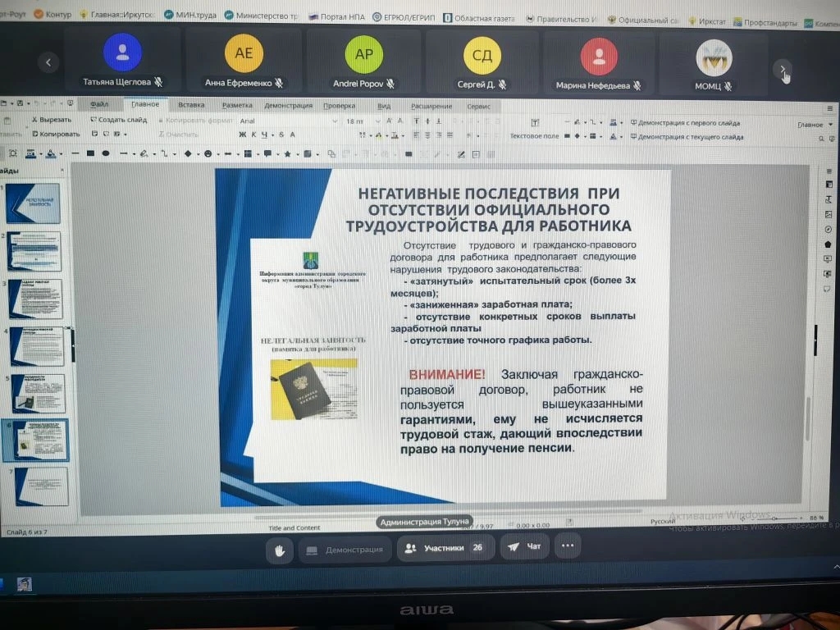Screen dimensions: 840x630
Task: Open the Чат panel
Action: (525, 546)
